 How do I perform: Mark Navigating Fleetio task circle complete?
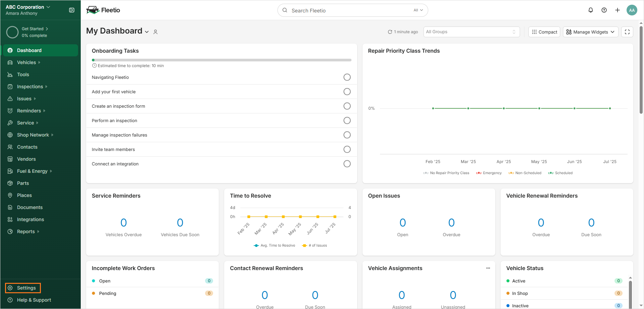(347, 77)
